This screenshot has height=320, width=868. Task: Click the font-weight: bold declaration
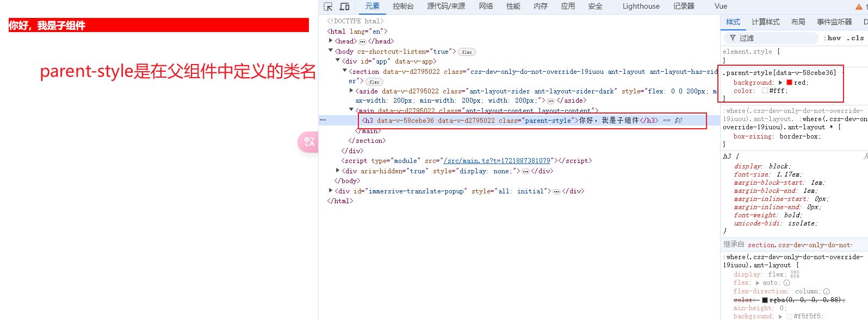point(769,215)
